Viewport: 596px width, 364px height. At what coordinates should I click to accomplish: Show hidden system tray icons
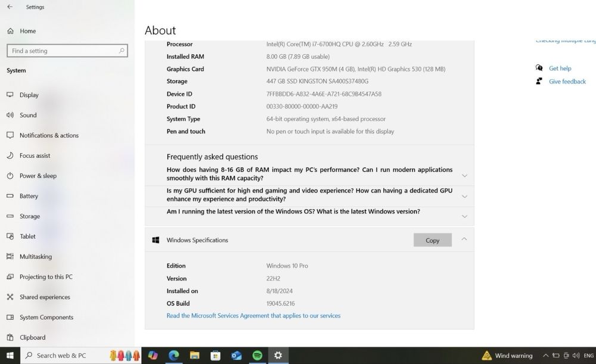545,356
